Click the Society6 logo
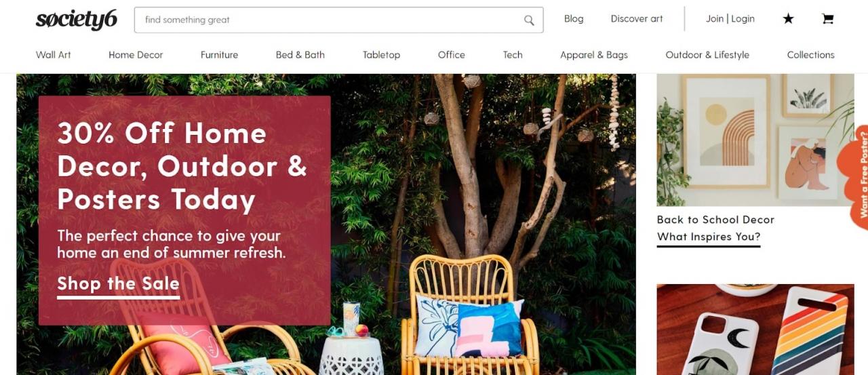The width and height of the screenshot is (868, 375). coord(77,20)
